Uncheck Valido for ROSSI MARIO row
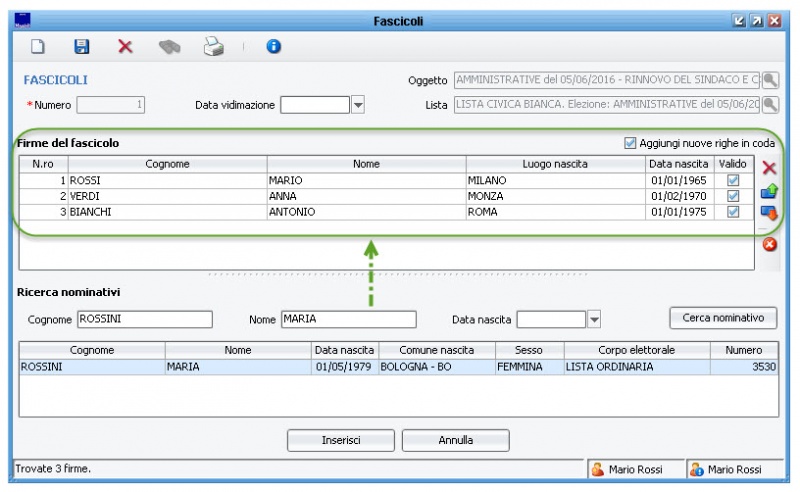The height and width of the screenshot is (492, 800). pyautogui.click(x=733, y=180)
